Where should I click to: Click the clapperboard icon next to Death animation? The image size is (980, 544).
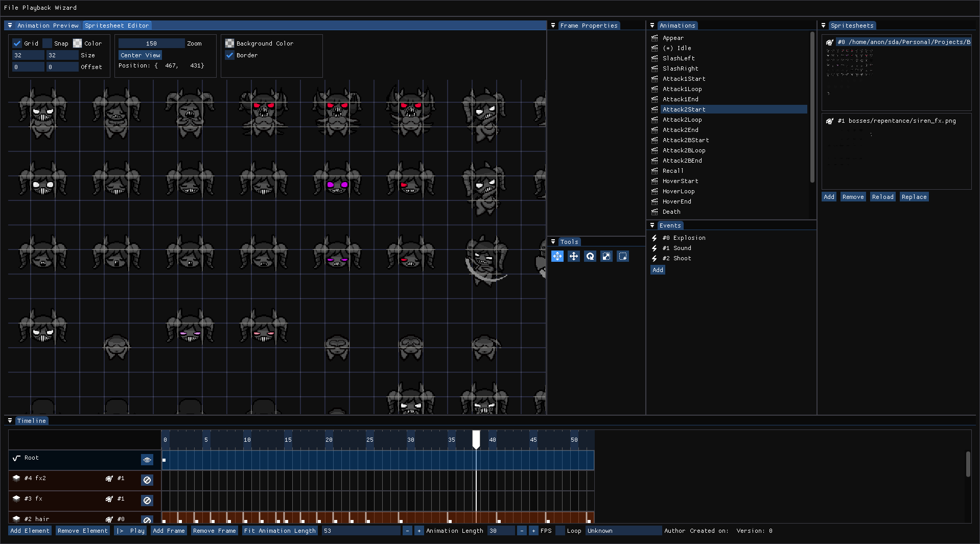coord(655,212)
